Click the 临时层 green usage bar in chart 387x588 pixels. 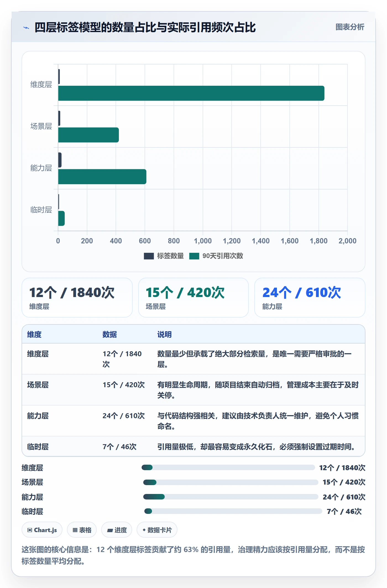coord(61,218)
